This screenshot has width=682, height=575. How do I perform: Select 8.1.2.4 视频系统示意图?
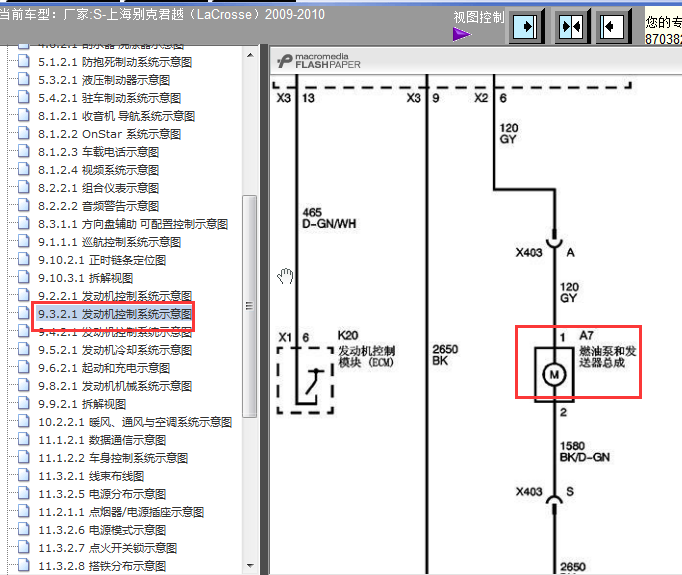(98, 170)
